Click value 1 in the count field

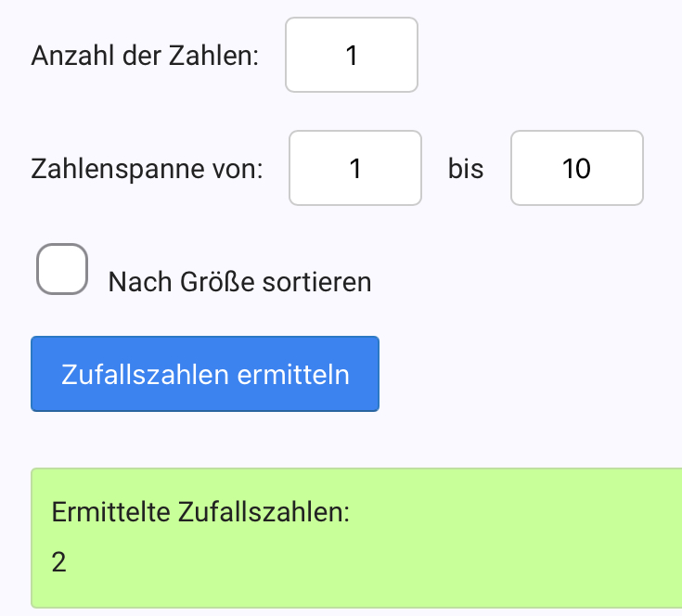(x=352, y=56)
